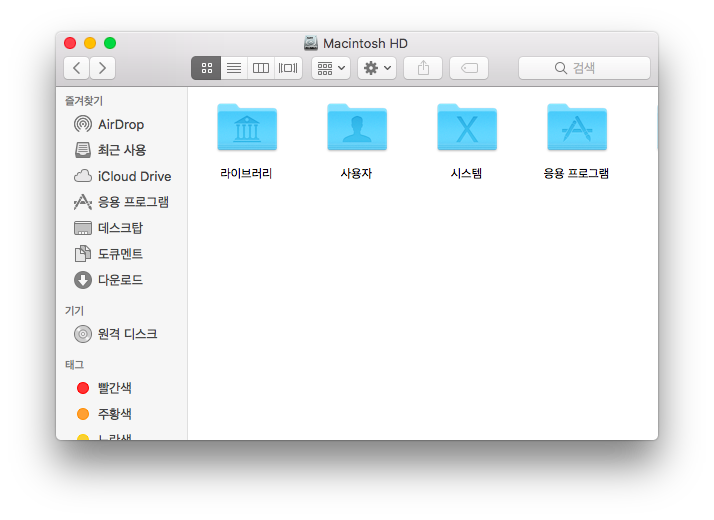Close the Finder window with red button
The image size is (714, 520).
(x=70, y=43)
